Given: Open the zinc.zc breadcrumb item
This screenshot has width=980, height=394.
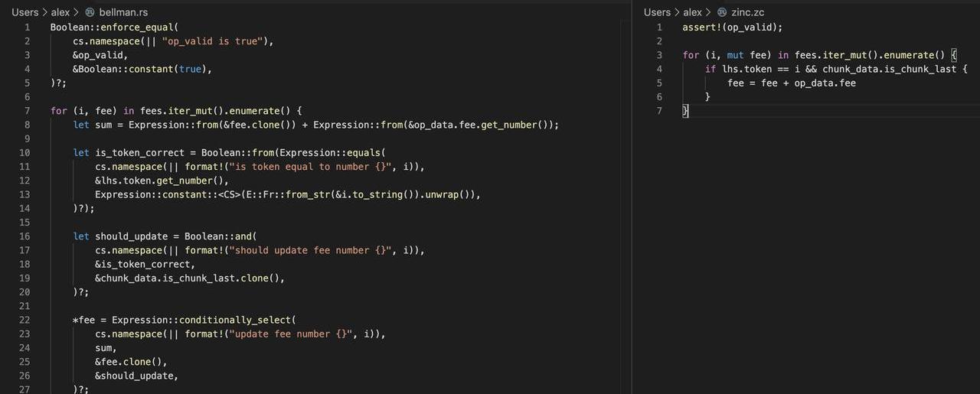Looking at the screenshot, I should [747, 12].
